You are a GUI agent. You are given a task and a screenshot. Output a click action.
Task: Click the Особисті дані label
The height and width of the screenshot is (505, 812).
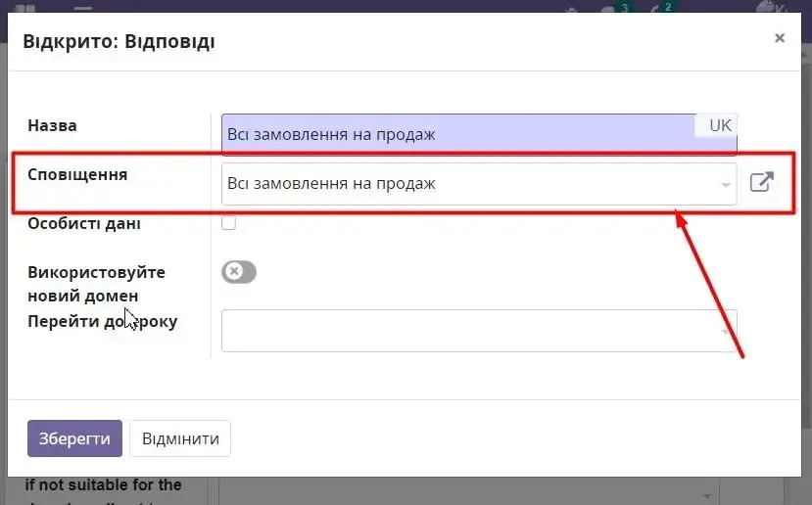click(84, 223)
